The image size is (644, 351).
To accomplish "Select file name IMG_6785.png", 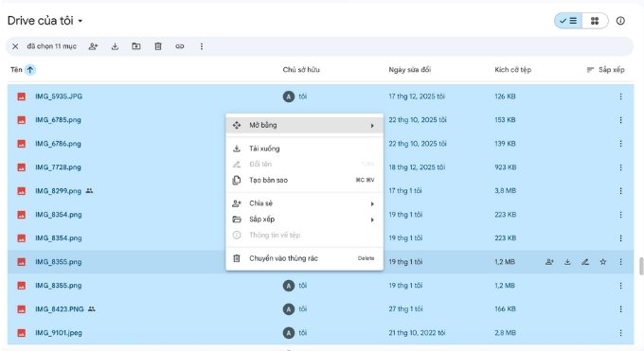I will pos(58,120).
